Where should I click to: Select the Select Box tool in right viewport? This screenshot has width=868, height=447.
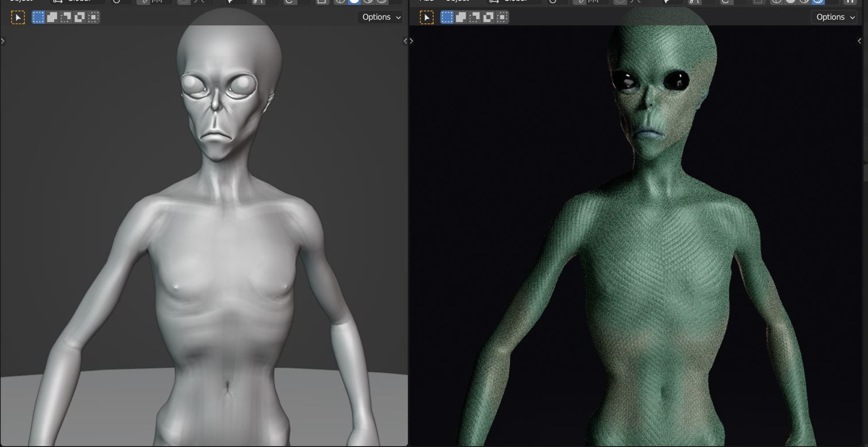tap(426, 18)
